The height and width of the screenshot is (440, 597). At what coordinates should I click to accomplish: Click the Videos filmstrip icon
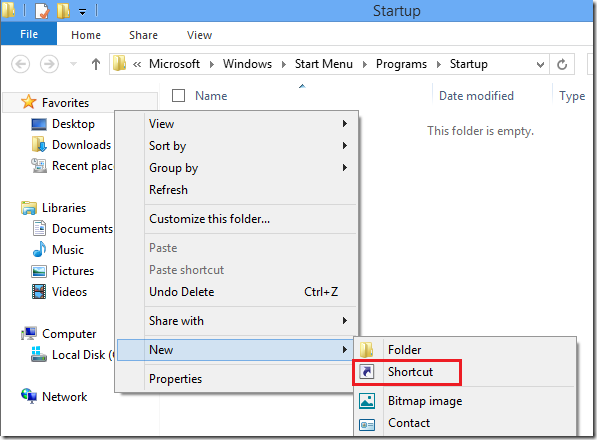pyautogui.click(x=39, y=292)
